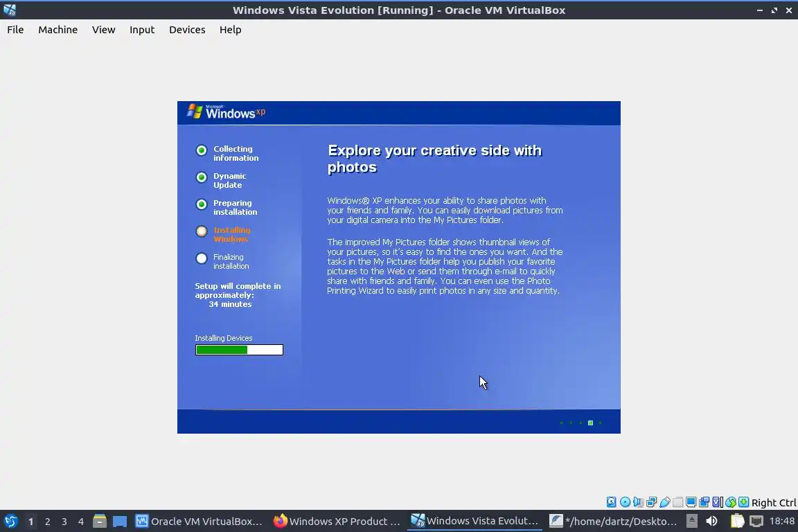Click the wired network tray icon

click(x=756, y=522)
